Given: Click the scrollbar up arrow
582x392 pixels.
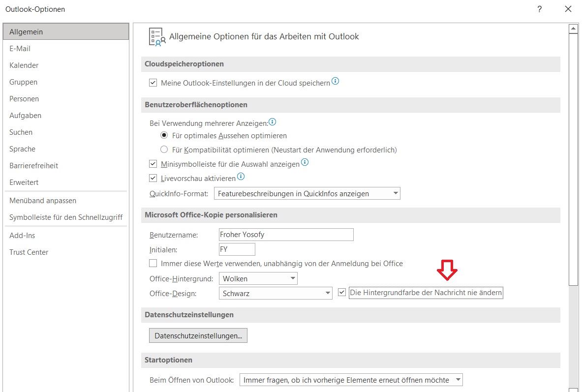Looking at the screenshot, I should (574, 29).
